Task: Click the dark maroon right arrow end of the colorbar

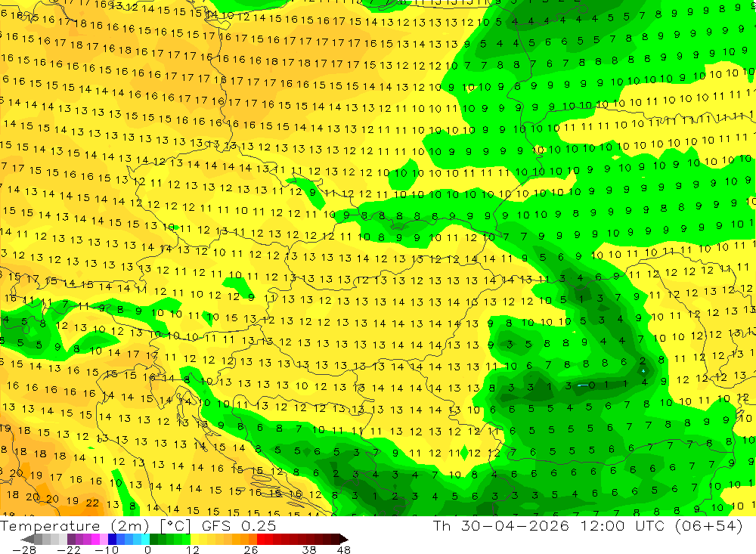Action: (344, 539)
